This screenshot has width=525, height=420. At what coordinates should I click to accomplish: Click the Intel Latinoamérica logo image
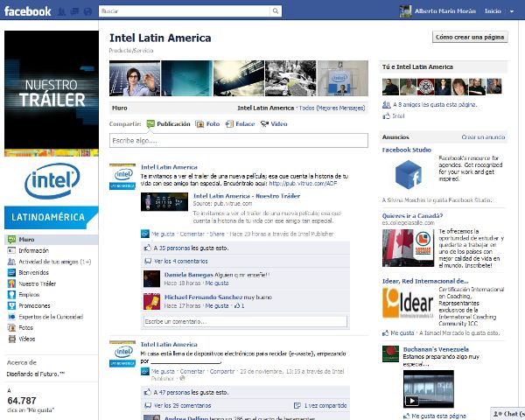52,194
